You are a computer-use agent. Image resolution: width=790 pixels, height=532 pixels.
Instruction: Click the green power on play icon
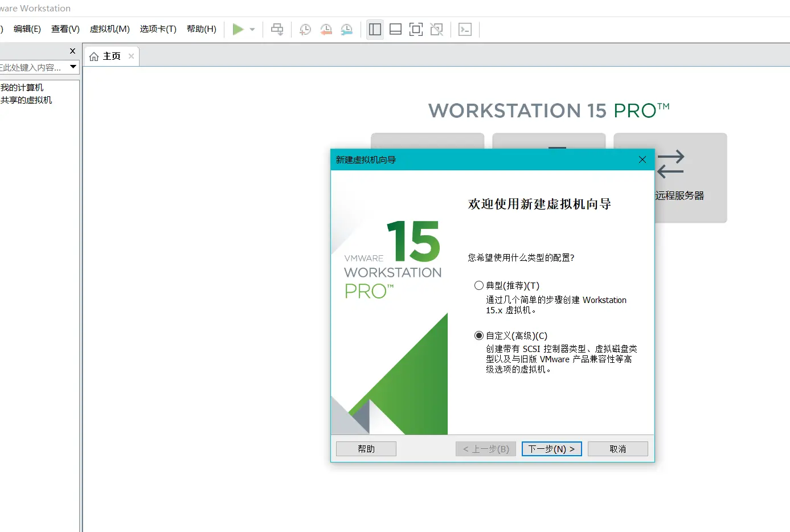238,29
